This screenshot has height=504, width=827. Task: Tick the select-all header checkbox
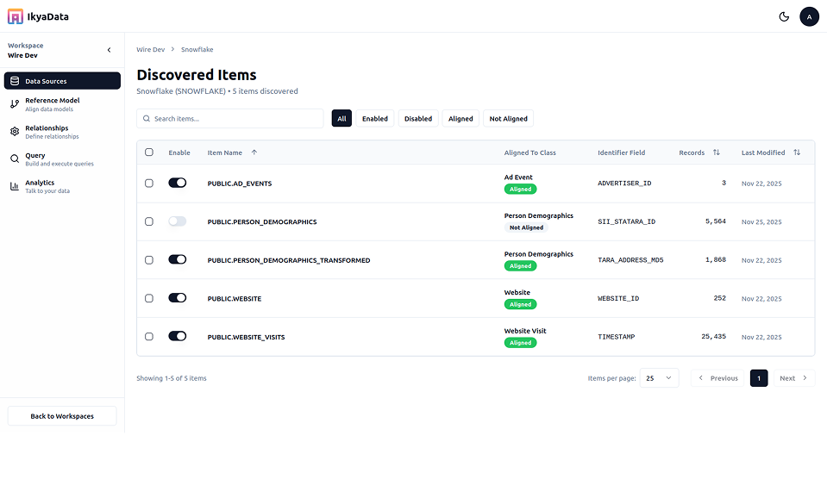click(149, 152)
